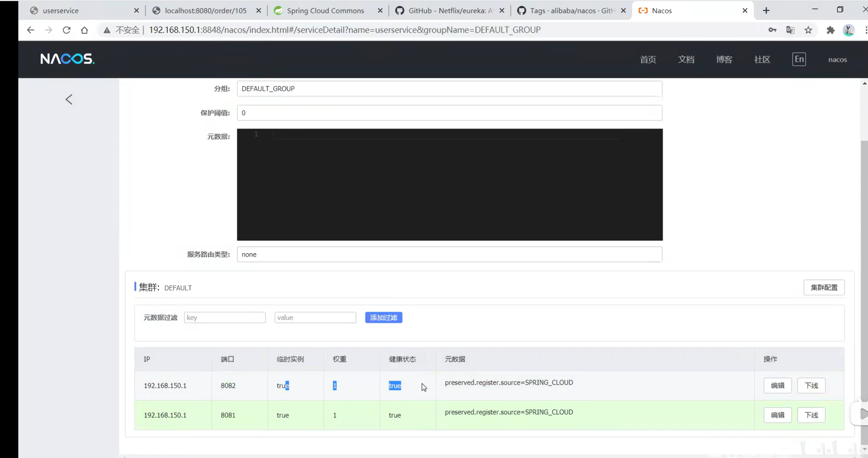868x458 pixels.
Task: Reload the Nacos page
Action: (x=67, y=30)
